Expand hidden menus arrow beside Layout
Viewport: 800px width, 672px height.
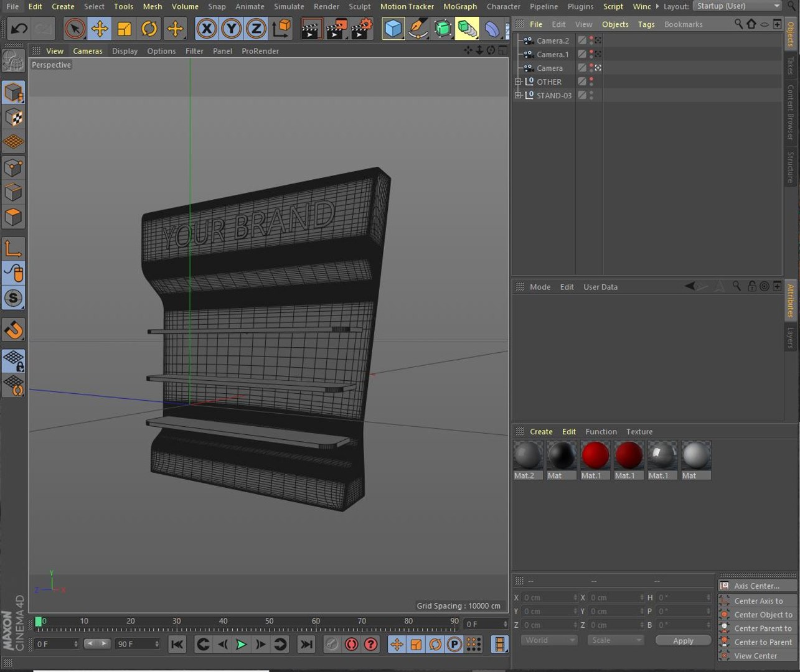(x=657, y=6)
